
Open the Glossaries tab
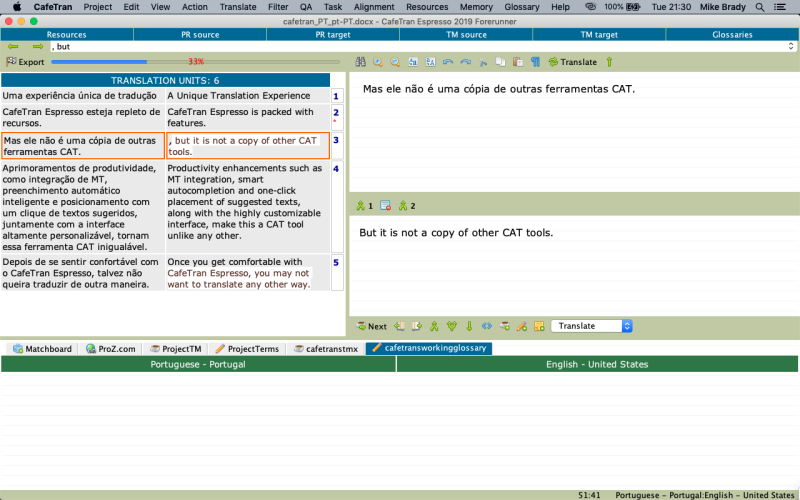click(732, 35)
